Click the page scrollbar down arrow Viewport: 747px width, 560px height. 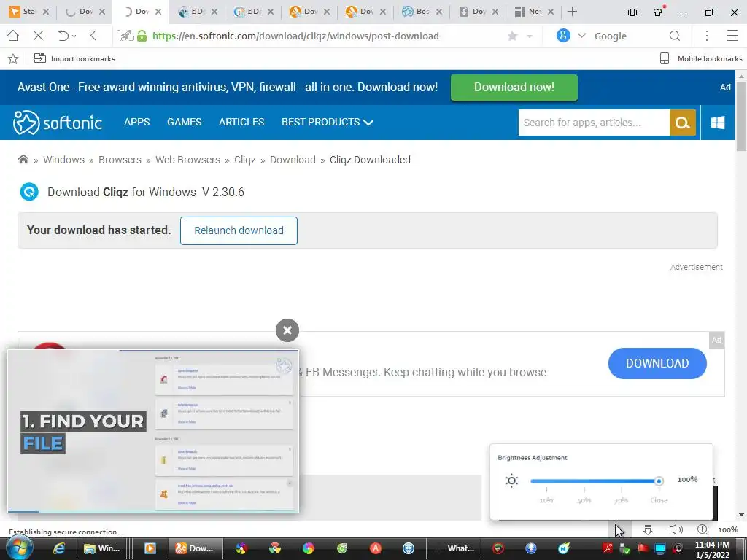(x=741, y=516)
